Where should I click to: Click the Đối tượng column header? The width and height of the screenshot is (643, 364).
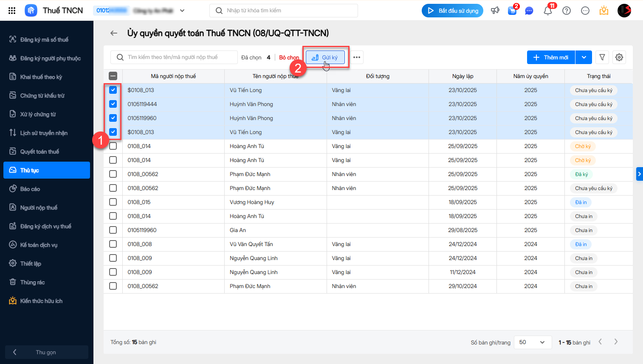click(x=378, y=76)
